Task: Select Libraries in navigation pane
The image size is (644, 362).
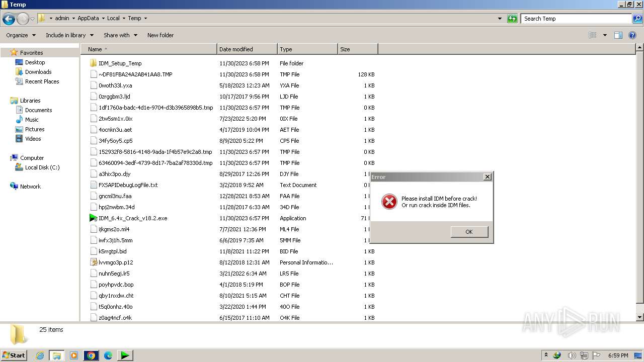Action: [30, 101]
